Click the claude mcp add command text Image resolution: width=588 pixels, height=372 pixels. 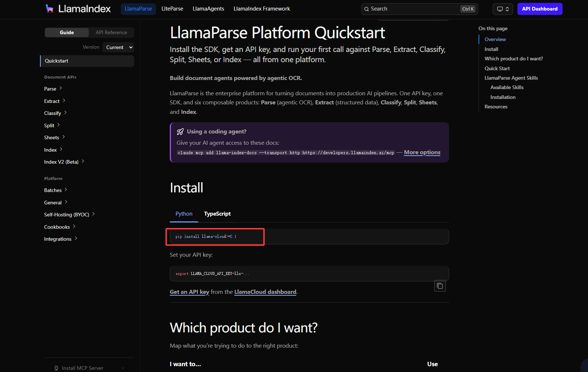[x=286, y=153]
